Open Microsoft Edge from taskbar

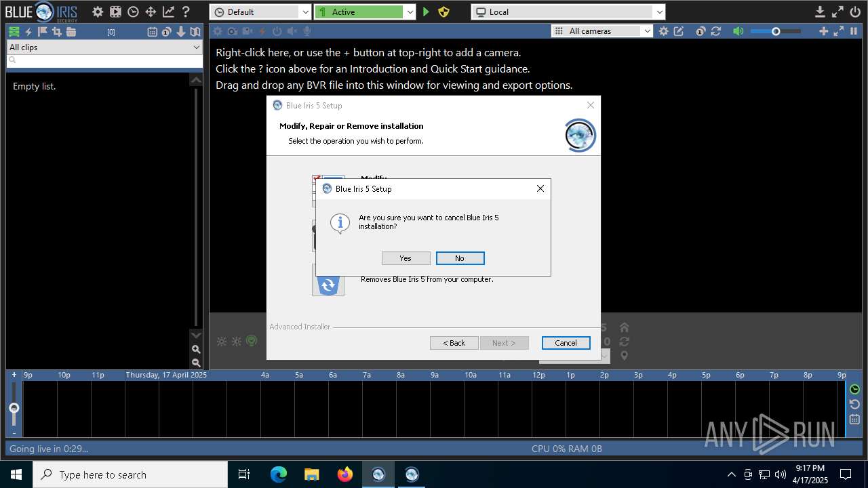pos(279,474)
